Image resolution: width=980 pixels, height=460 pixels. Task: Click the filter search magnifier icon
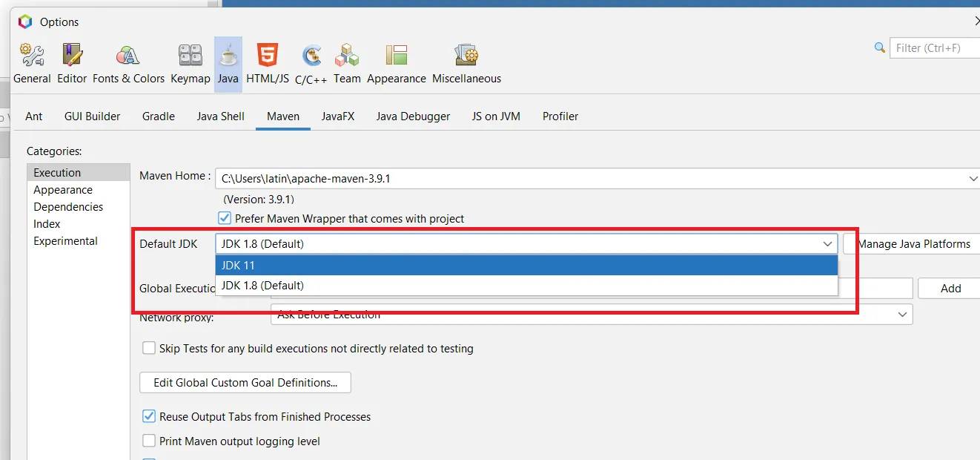pos(880,47)
